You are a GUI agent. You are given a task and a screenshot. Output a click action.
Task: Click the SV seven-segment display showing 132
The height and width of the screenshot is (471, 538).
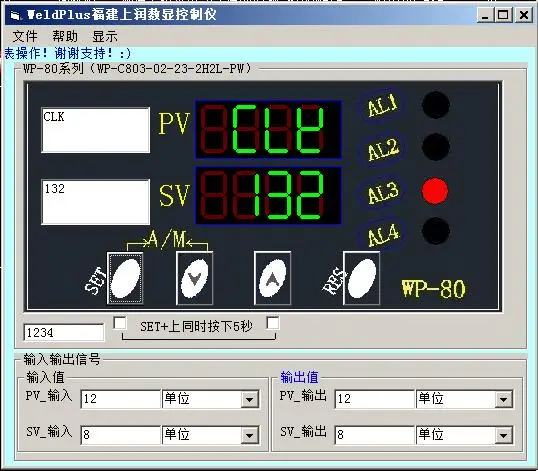tap(268, 196)
